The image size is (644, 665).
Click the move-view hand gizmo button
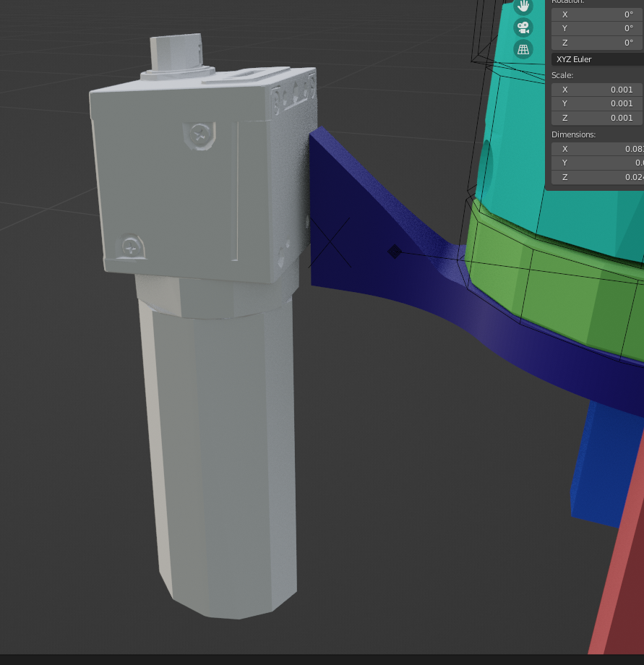523,6
